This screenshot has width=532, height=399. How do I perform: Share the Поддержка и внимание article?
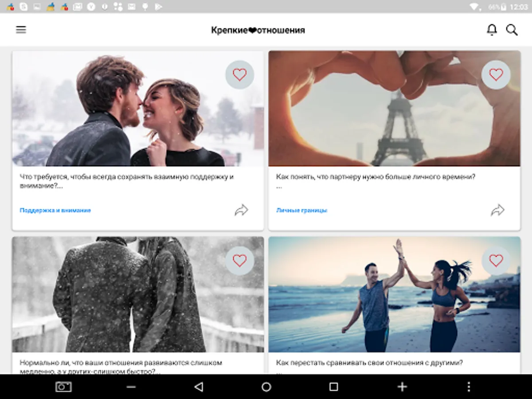click(242, 210)
